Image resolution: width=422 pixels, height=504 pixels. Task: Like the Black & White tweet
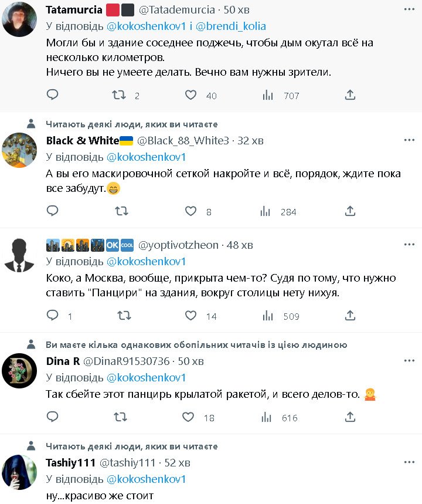(190, 211)
